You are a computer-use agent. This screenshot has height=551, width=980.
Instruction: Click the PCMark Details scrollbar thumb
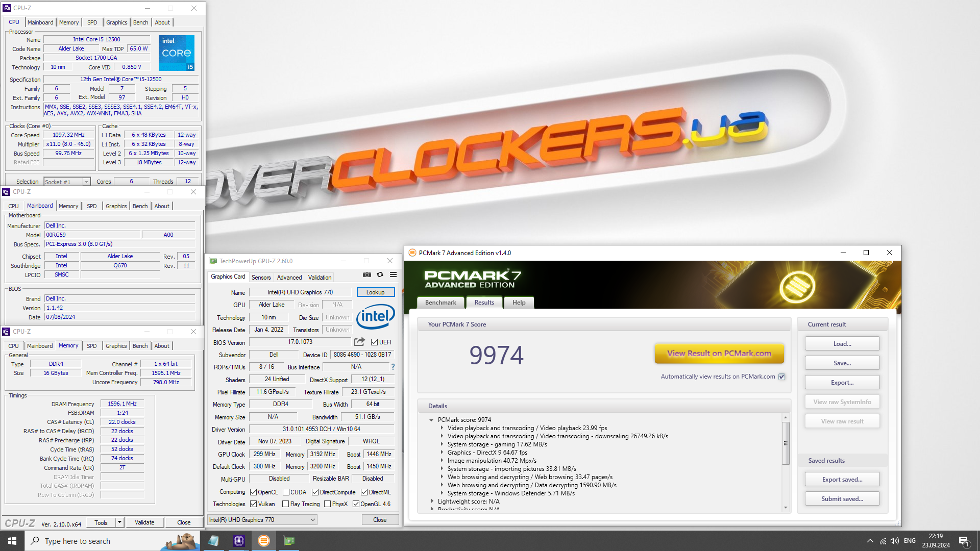pos(786,443)
